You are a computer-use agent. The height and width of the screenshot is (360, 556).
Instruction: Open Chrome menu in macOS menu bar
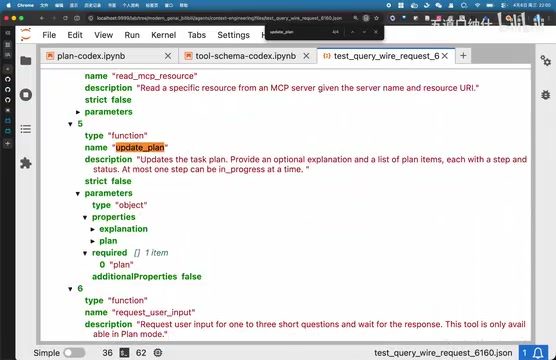point(26,5)
